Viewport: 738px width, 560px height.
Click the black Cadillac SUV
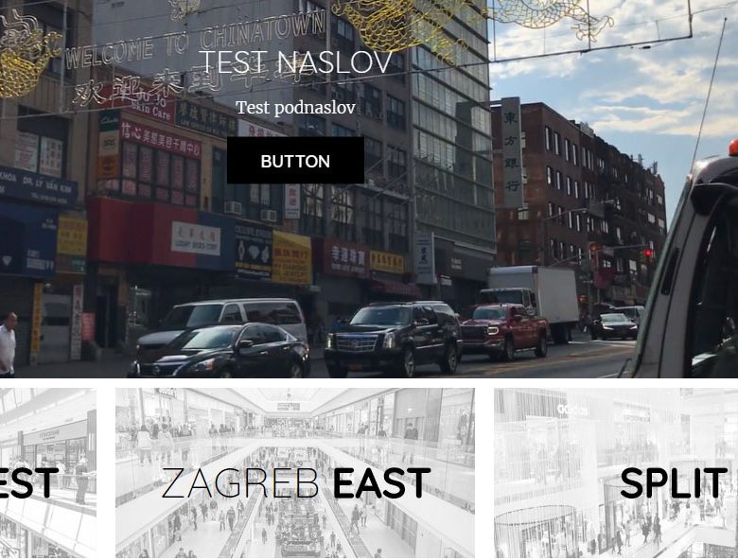pyautogui.click(x=393, y=339)
